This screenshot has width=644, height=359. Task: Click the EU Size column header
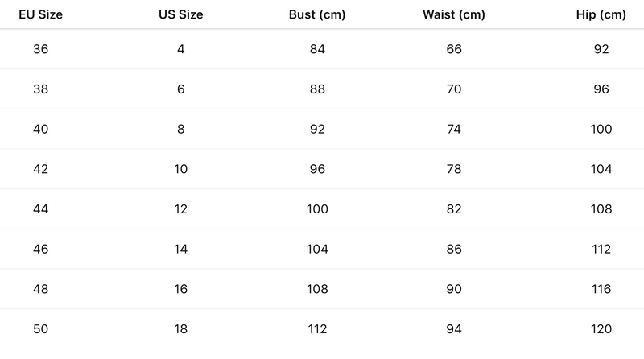click(x=41, y=14)
